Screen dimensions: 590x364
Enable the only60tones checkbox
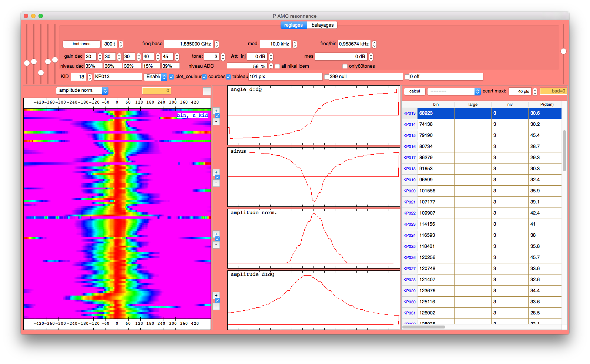pyautogui.click(x=345, y=67)
